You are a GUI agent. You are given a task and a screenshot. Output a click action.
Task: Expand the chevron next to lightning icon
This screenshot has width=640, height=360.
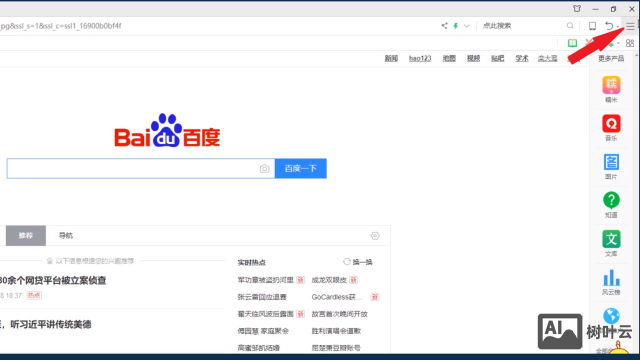[x=467, y=26]
